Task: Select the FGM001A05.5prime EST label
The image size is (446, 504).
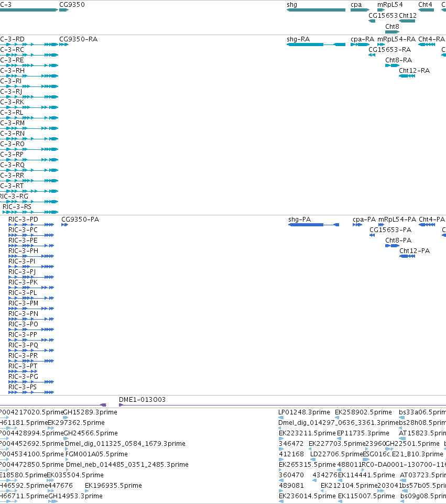Action: coord(97,454)
